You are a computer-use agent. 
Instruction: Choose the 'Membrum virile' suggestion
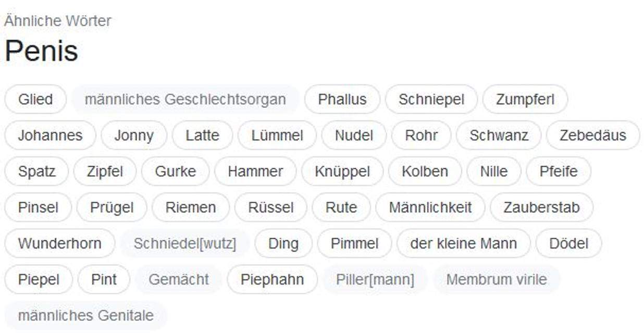tap(496, 279)
